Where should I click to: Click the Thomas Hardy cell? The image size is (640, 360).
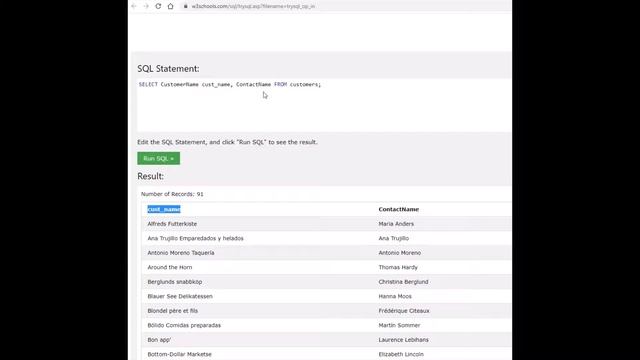(x=398, y=267)
